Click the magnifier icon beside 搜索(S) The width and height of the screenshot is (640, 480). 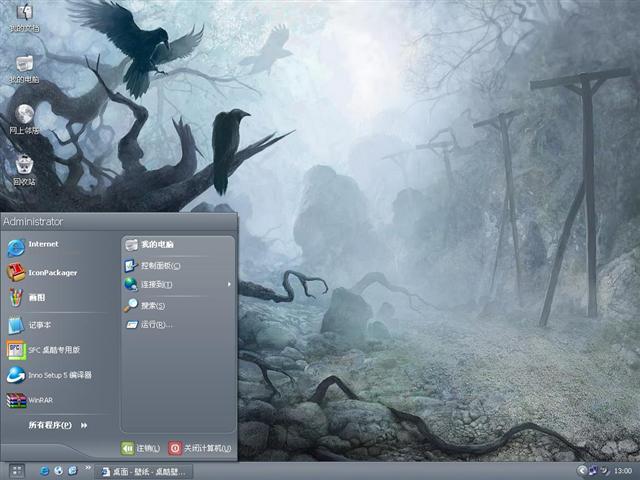pos(131,305)
